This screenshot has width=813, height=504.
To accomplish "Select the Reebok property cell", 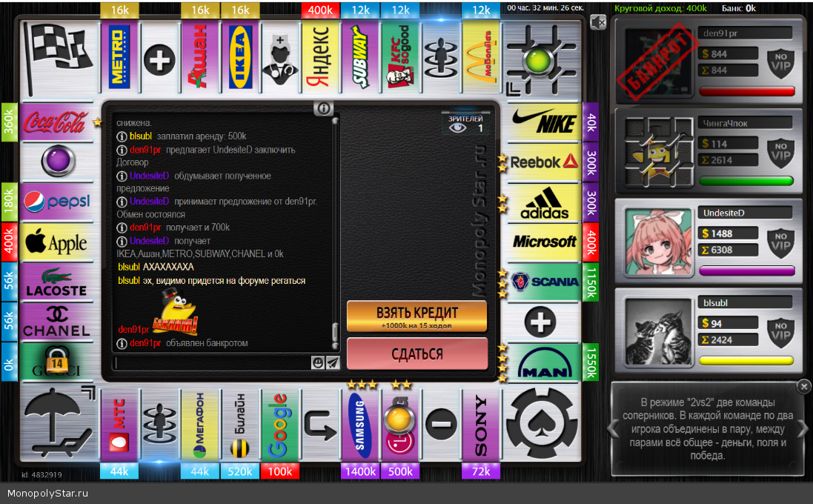I will [543, 162].
